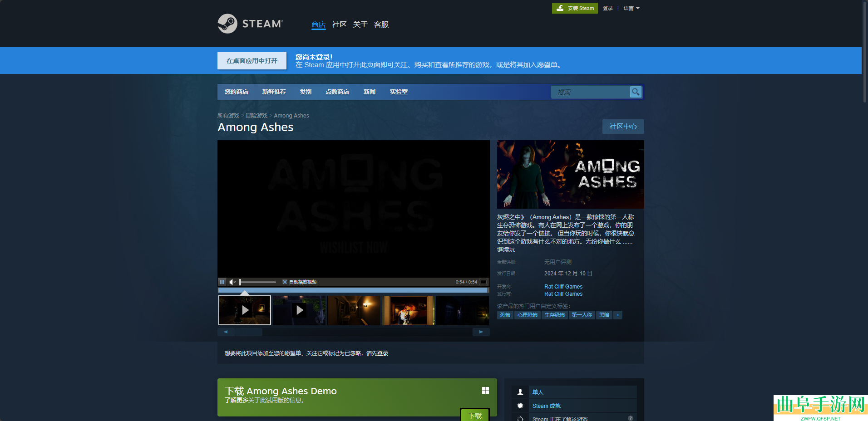Click the 心理恐怖 tag
Screen dimensions: 868x421
pyautogui.click(x=528, y=315)
